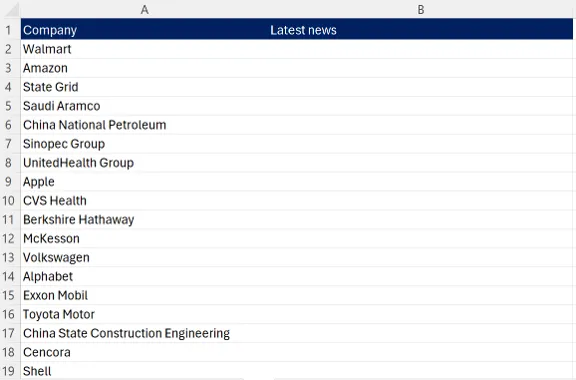Screen dimensions: 576x380
Task: Select the Berkshire Hathaway cell
Action: click(145, 219)
